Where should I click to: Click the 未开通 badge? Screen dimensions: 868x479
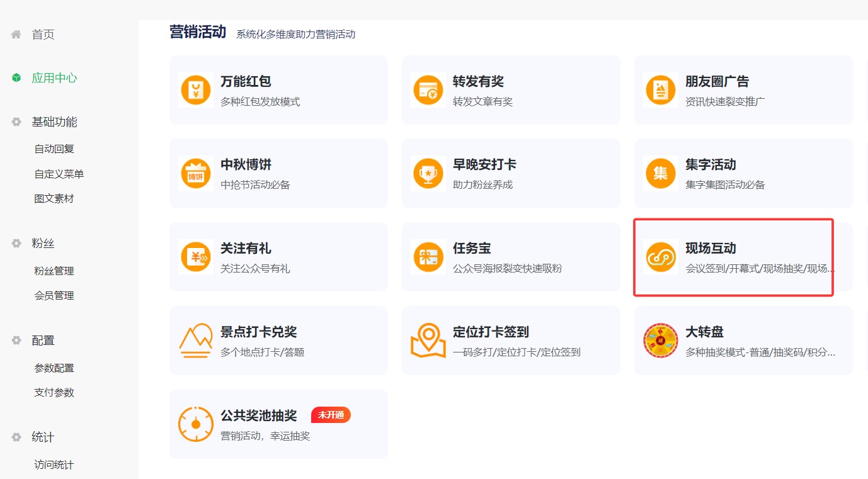331,415
